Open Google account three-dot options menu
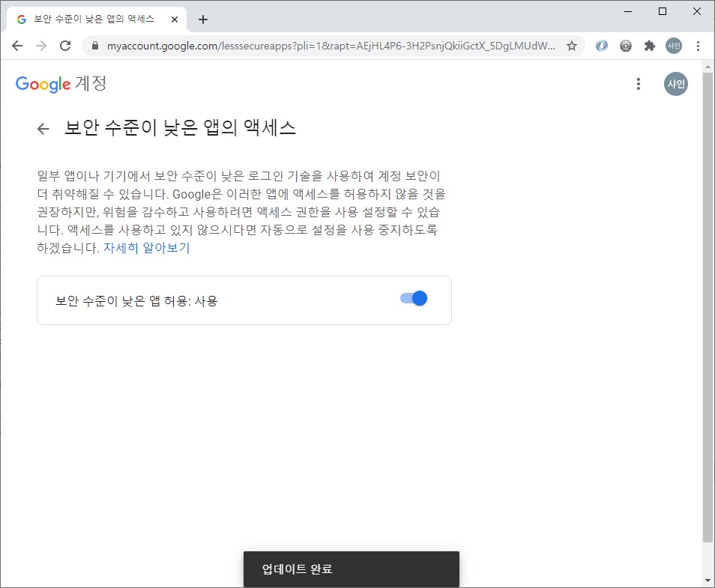This screenshot has height=588, width=715. tap(639, 84)
